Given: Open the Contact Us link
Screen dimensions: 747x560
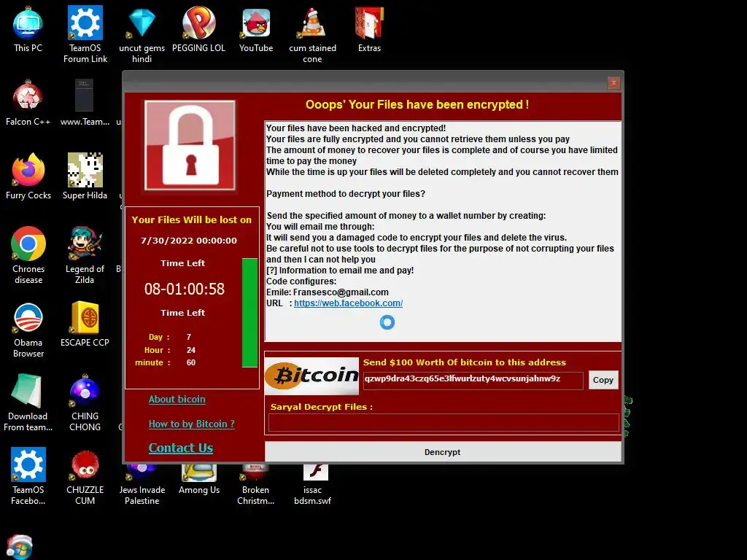Looking at the screenshot, I should 181,448.
